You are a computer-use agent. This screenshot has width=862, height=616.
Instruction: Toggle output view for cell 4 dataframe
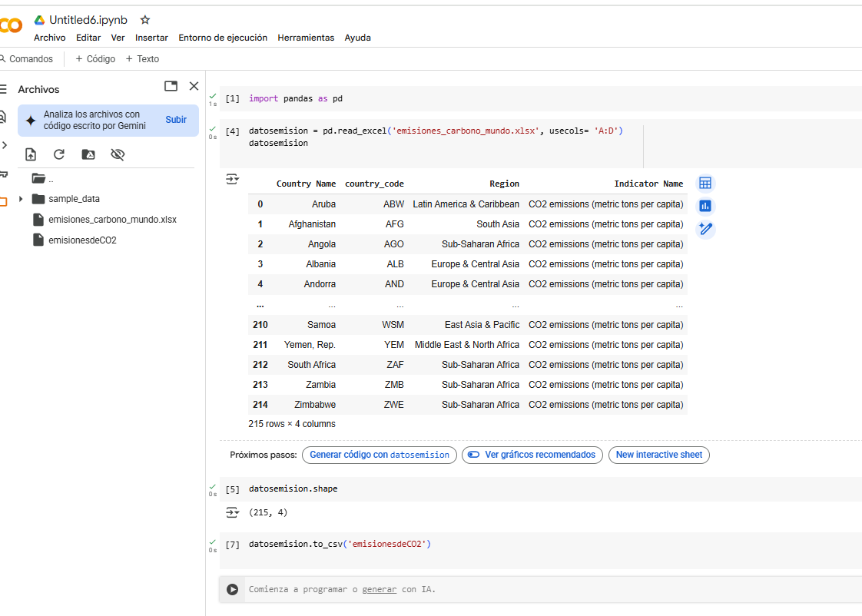click(232, 180)
